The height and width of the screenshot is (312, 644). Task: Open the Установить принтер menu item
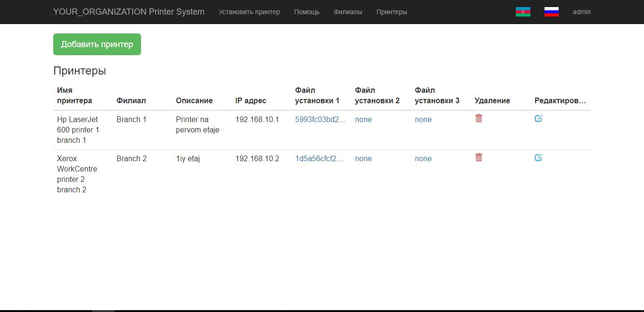[x=249, y=12]
